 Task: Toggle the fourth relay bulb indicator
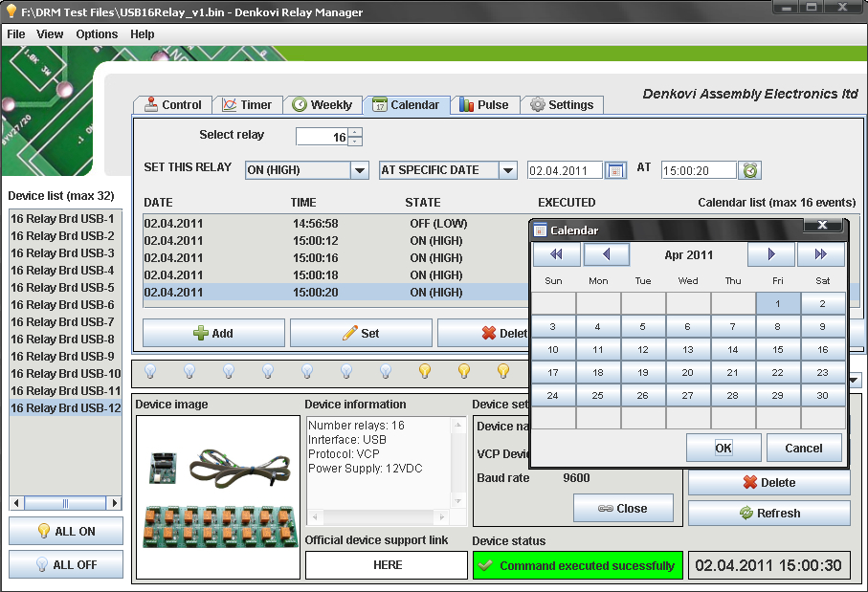[268, 371]
